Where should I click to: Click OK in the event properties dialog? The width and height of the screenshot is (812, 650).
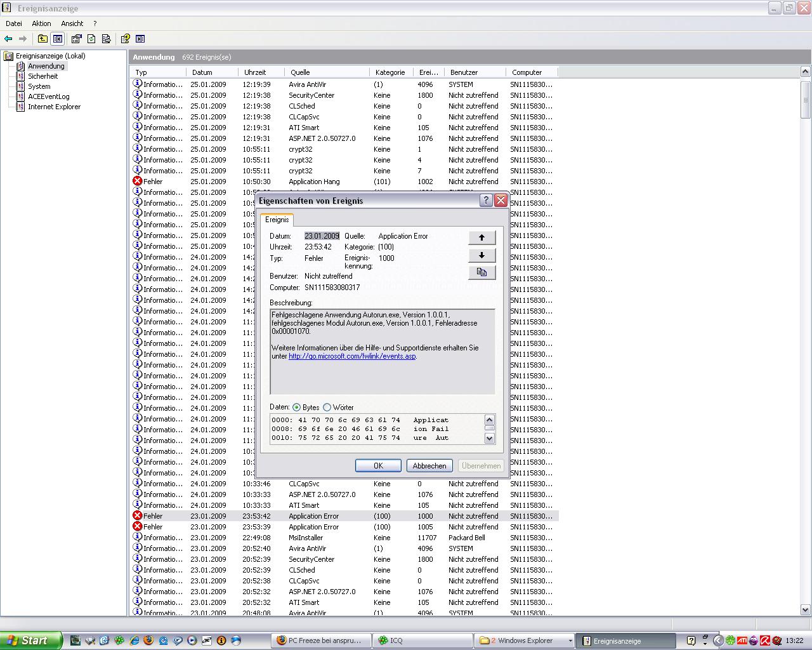point(378,466)
